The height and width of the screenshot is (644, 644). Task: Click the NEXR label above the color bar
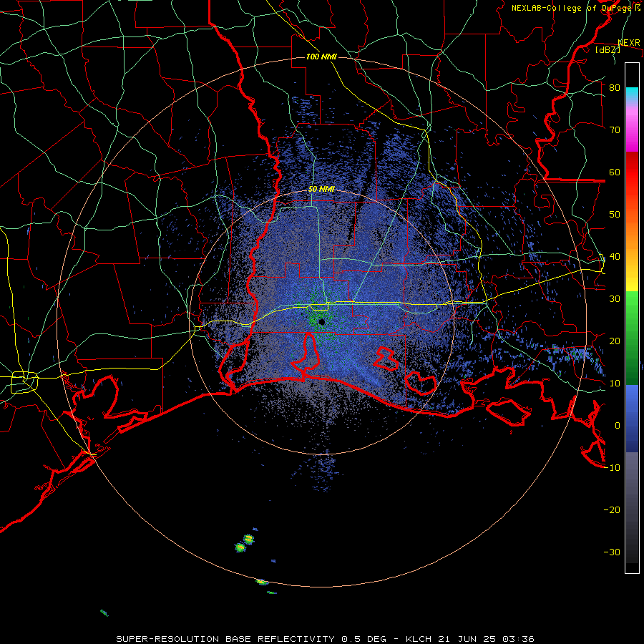pos(629,43)
